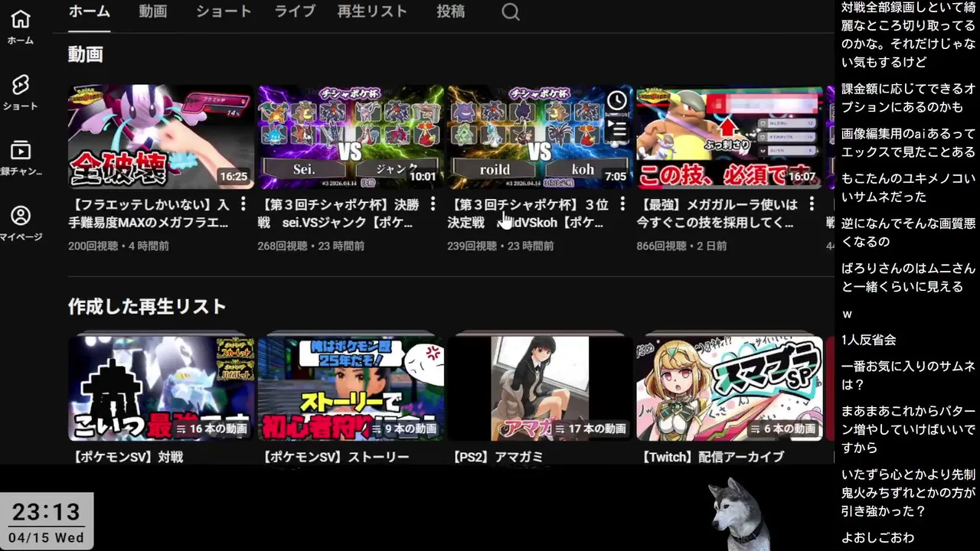Screen dimensions: 980x551
Task: Open the 全破壊 Mega Floette video thumbnail
Action: [161, 137]
